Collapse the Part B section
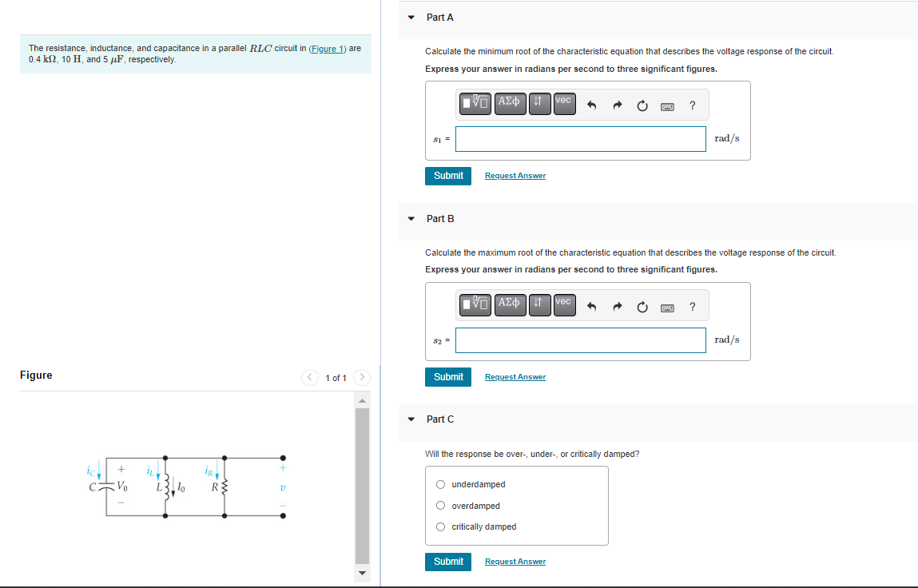This screenshot has height=588, width=918. [x=410, y=218]
